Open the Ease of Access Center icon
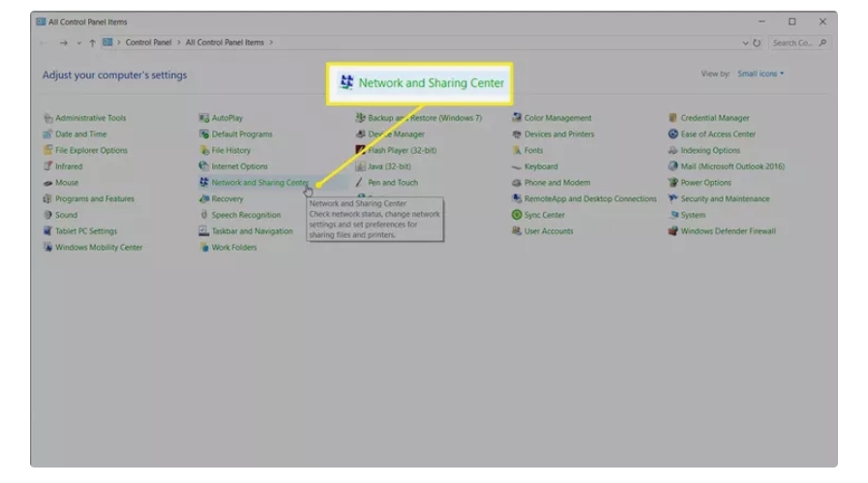868x483 pixels. (673, 134)
